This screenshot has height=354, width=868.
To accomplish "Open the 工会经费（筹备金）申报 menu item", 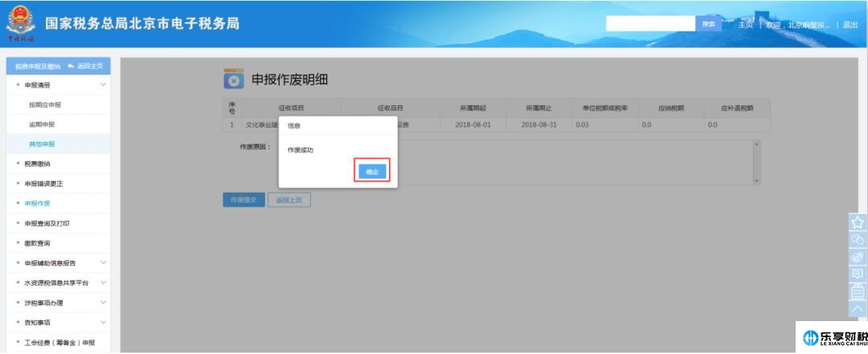I will [59, 343].
